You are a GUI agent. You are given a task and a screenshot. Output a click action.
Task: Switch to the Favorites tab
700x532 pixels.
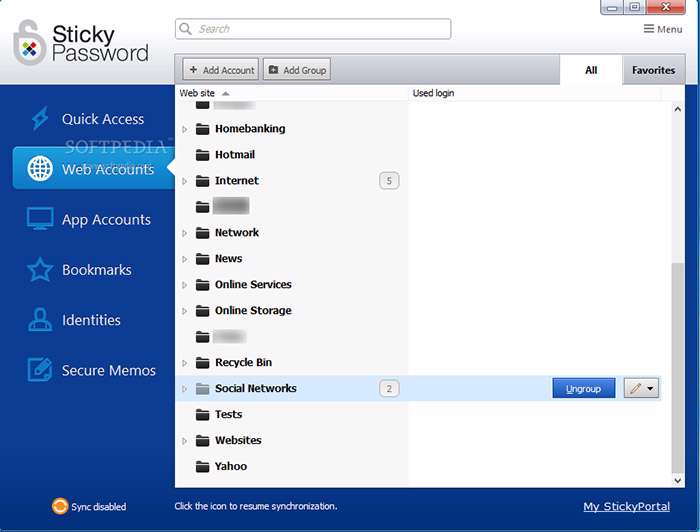[x=653, y=70]
